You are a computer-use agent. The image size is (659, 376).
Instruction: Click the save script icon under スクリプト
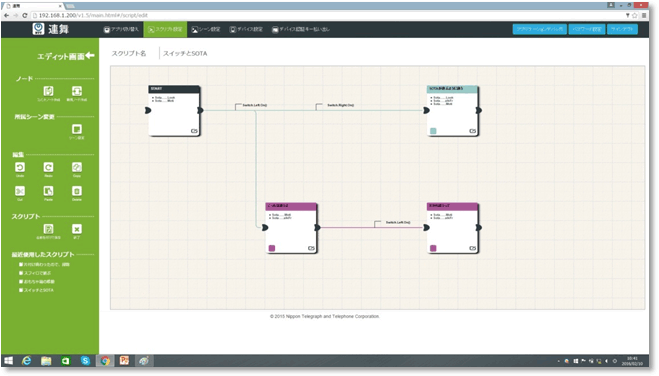click(48, 229)
